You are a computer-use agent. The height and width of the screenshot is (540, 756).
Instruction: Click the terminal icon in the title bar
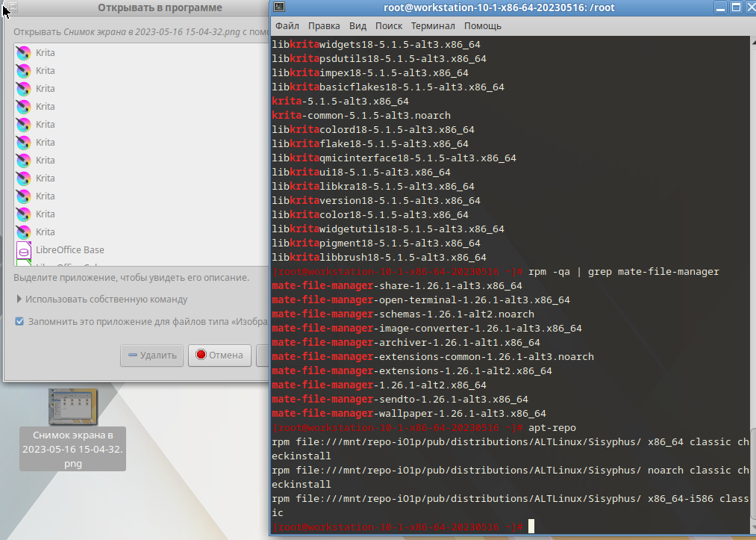pyautogui.click(x=278, y=7)
